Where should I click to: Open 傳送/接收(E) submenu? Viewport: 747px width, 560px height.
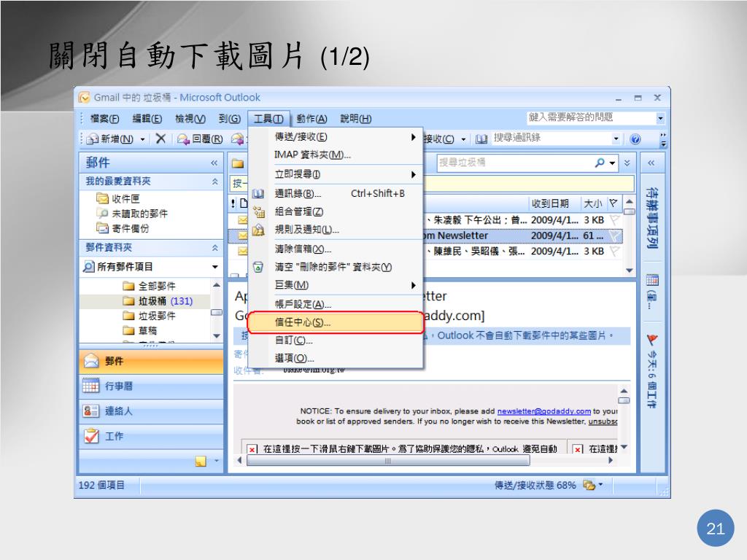pos(336,137)
